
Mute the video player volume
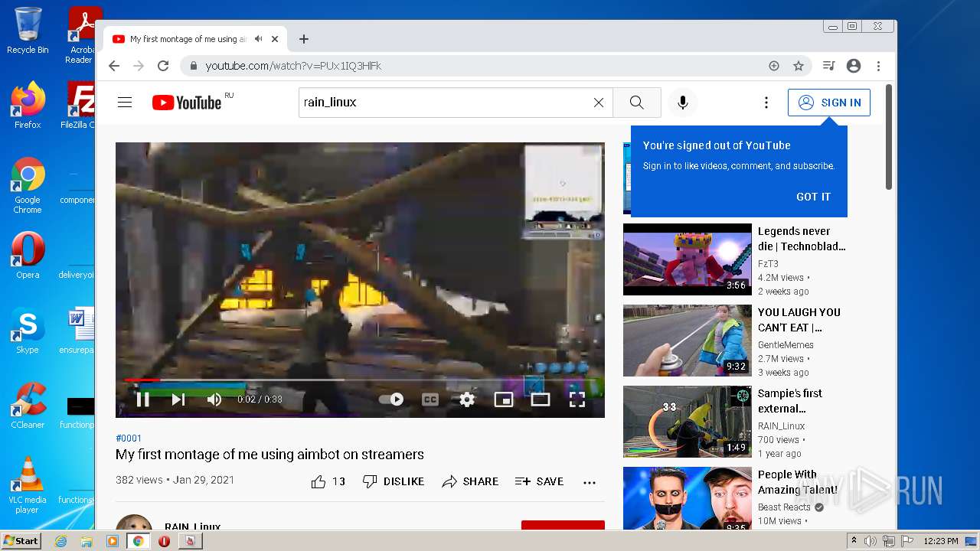click(x=214, y=399)
